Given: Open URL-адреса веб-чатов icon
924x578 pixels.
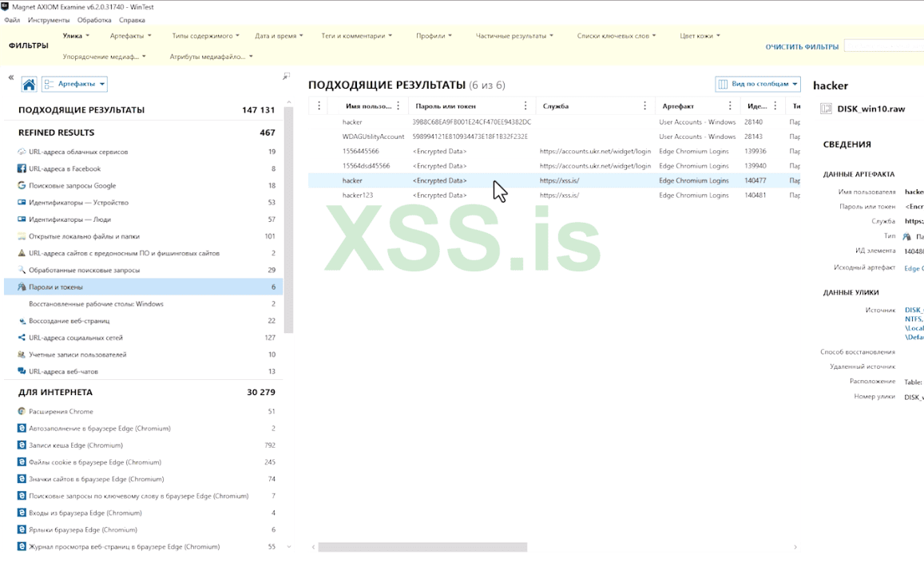Looking at the screenshot, I should (x=22, y=371).
